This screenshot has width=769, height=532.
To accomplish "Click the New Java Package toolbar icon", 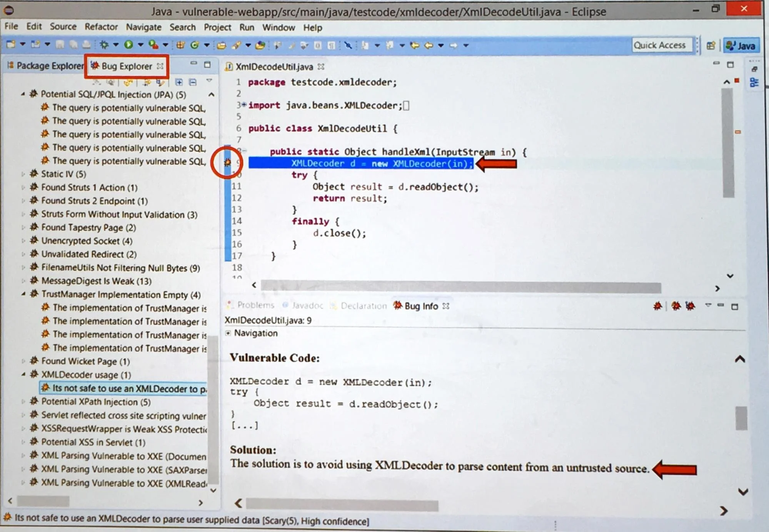I will (x=180, y=45).
